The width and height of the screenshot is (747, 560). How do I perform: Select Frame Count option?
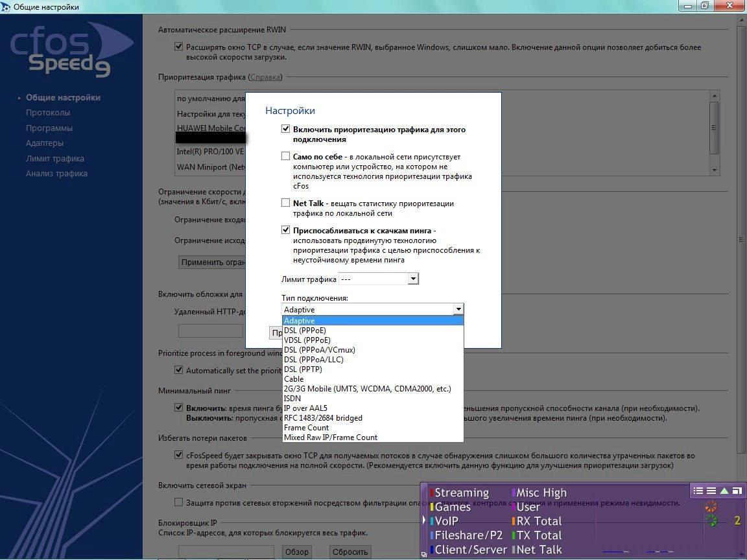(x=373, y=428)
